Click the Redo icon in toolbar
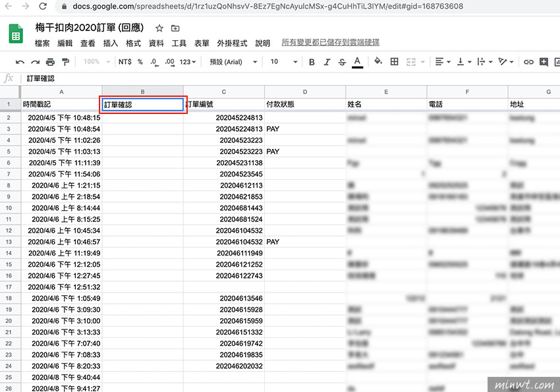560x392 pixels. pyautogui.click(x=35, y=62)
